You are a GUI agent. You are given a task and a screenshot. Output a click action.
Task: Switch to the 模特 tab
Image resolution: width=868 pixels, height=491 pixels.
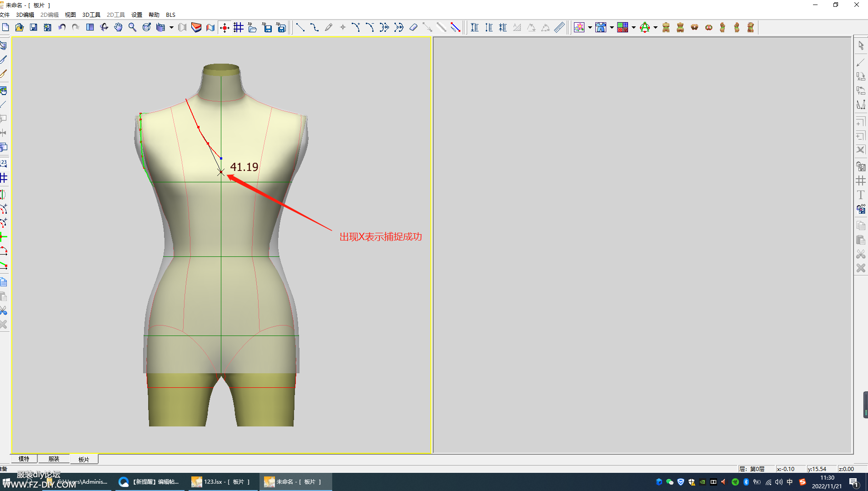tap(24, 459)
